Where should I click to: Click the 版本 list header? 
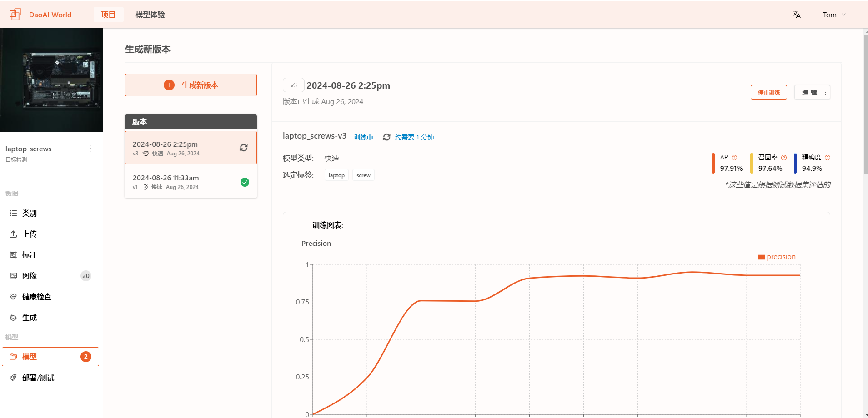[x=191, y=122]
